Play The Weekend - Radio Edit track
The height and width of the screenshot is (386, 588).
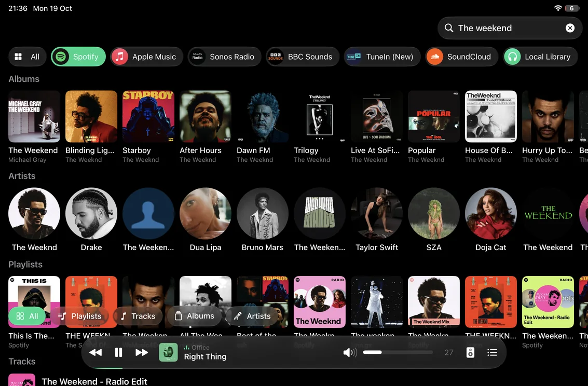point(94,381)
